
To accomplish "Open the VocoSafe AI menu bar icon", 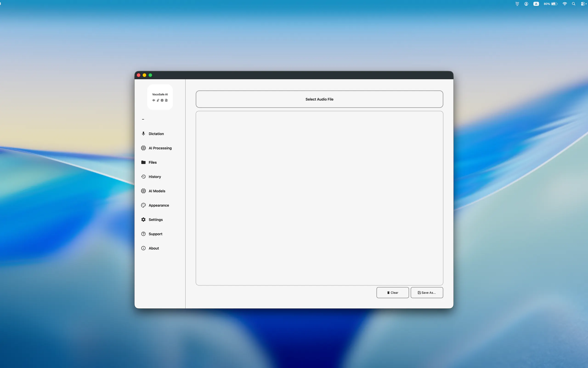I will 517,4.
